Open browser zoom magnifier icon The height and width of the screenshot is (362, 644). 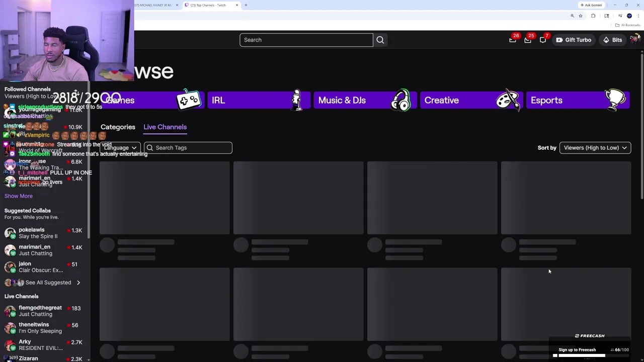pos(572,16)
